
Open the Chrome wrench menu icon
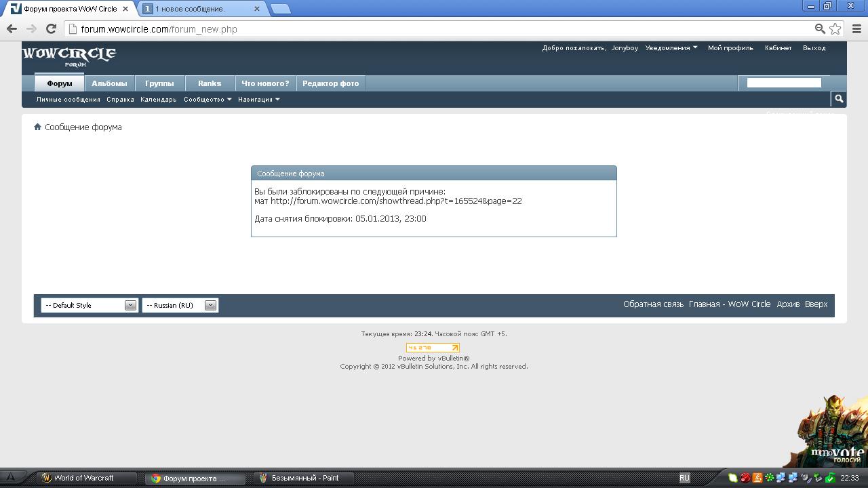click(855, 28)
